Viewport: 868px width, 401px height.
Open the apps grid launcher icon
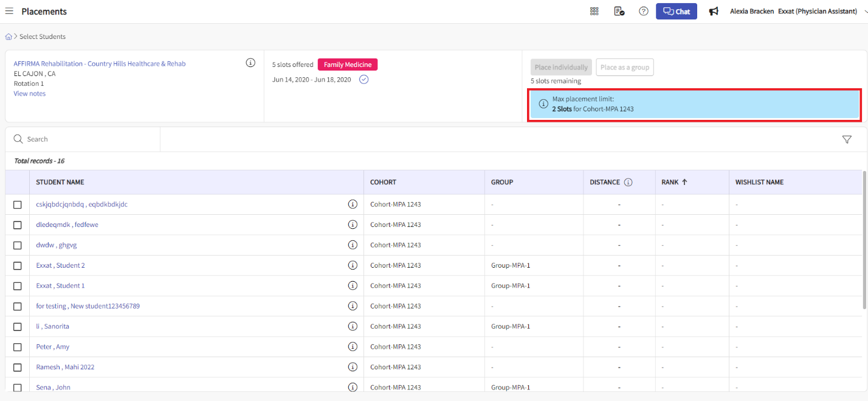594,12
